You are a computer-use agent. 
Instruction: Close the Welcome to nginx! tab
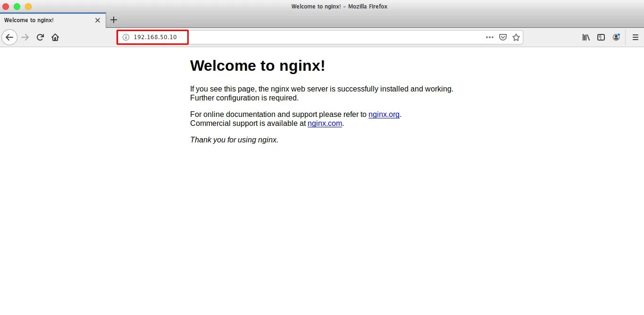point(98,20)
